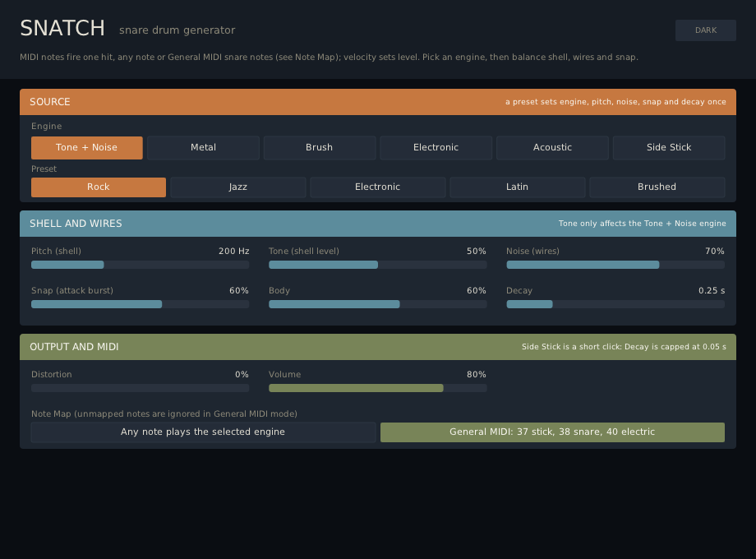Click the Noise (wires) slider track

click(x=615, y=265)
